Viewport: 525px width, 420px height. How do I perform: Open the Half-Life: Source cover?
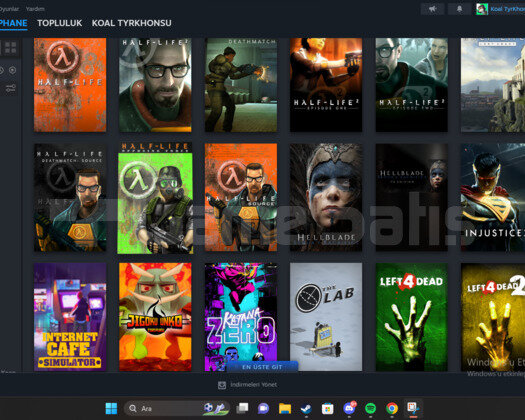coord(241,197)
